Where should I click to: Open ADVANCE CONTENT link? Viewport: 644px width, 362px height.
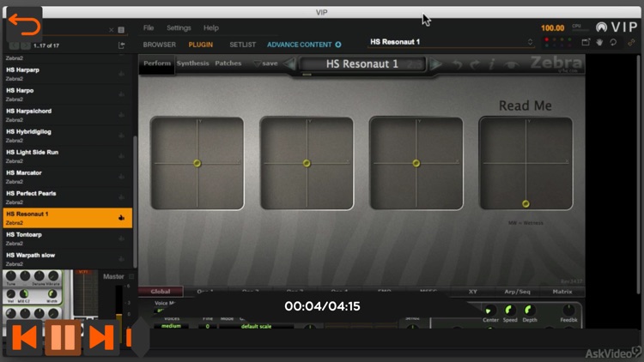304,45
